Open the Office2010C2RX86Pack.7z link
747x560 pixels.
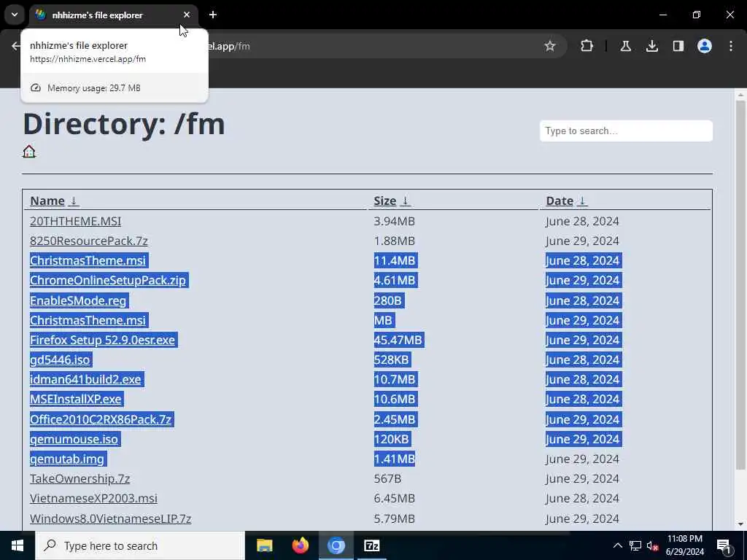[101, 419]
